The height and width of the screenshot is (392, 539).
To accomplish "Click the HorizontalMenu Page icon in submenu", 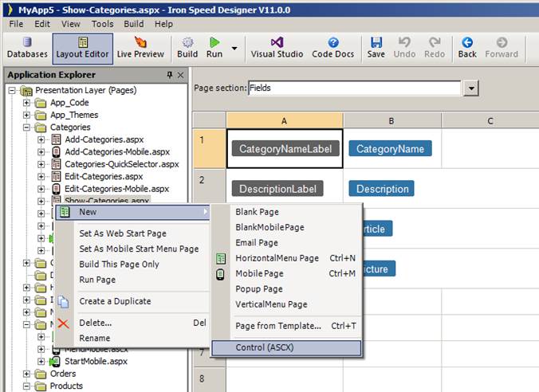I will pyautogui.click(x=221, y=258).
